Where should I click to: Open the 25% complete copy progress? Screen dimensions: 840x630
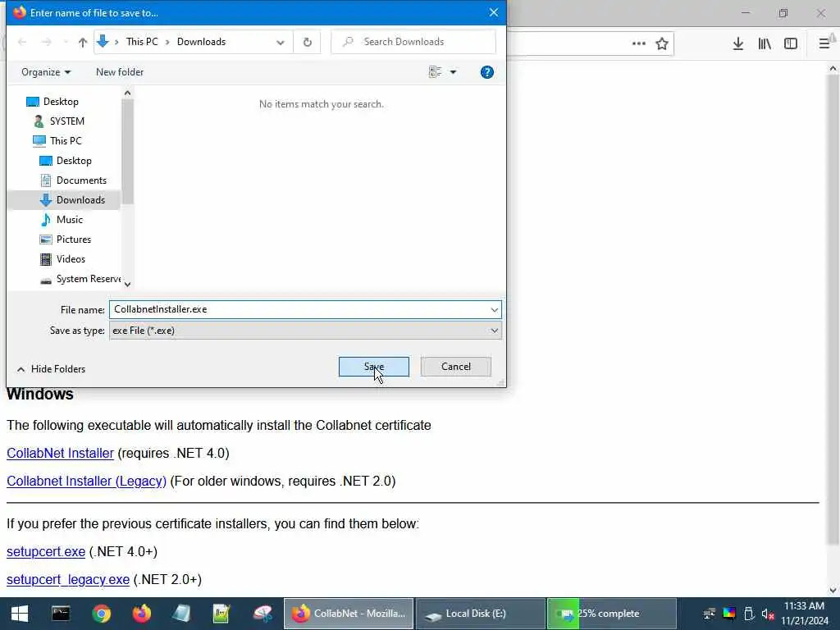612,614
